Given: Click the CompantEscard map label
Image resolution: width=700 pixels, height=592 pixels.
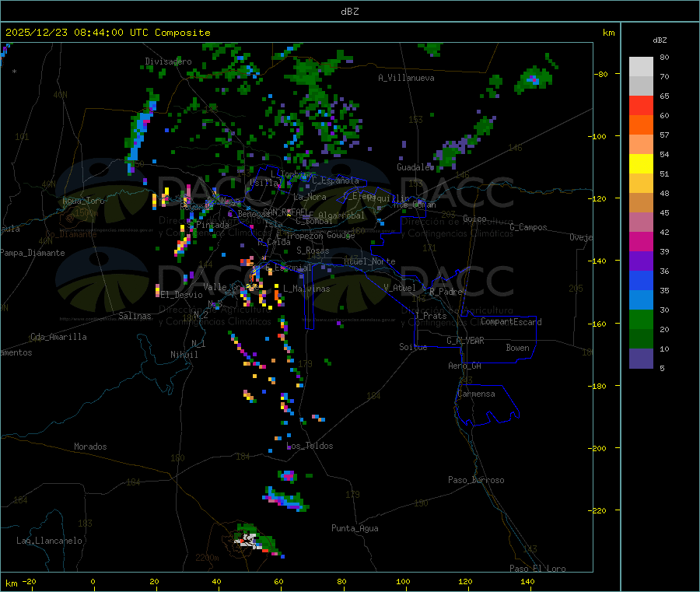Looking at the screenshot, I should tap(511, 322).
